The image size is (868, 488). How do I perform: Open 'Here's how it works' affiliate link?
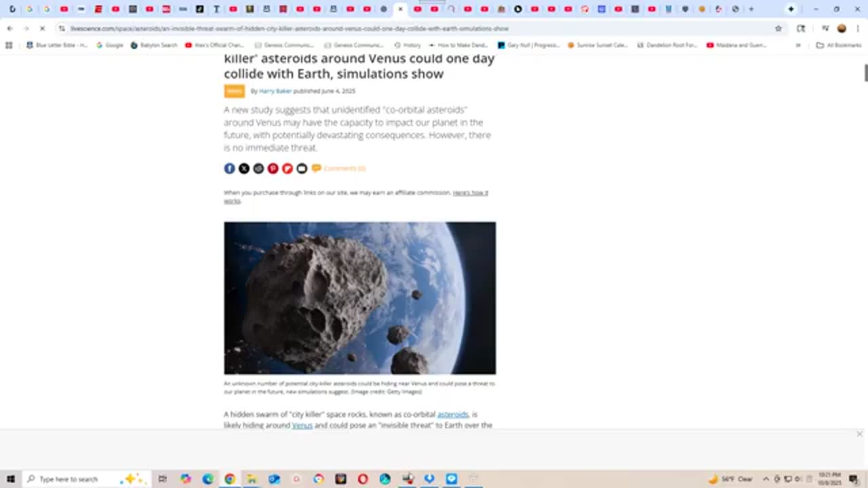pos(356,197)
